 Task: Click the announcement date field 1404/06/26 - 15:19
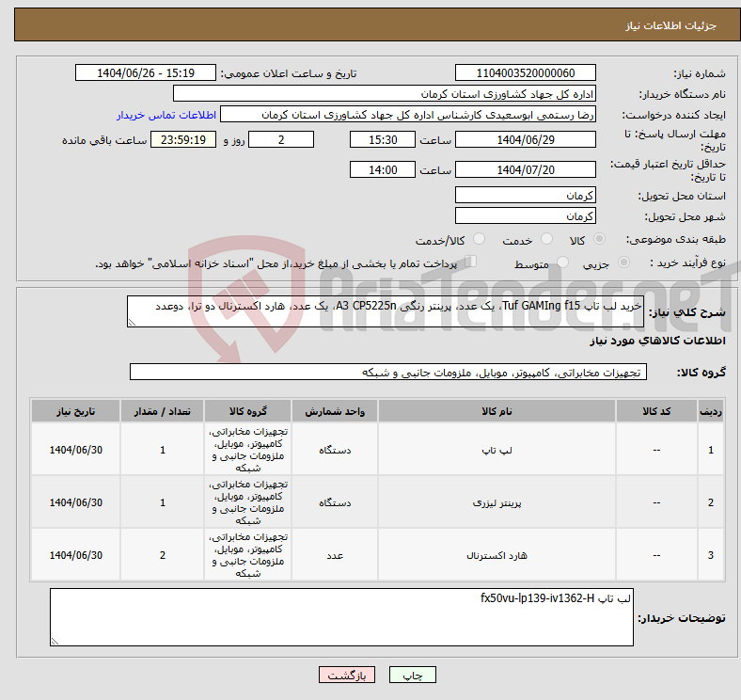click(146, 72)
